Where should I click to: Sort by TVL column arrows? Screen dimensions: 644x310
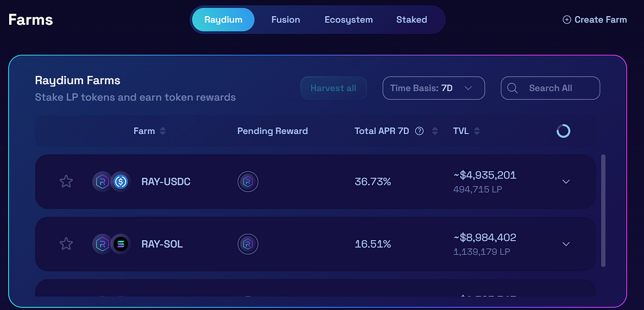[x=477, y=131]
